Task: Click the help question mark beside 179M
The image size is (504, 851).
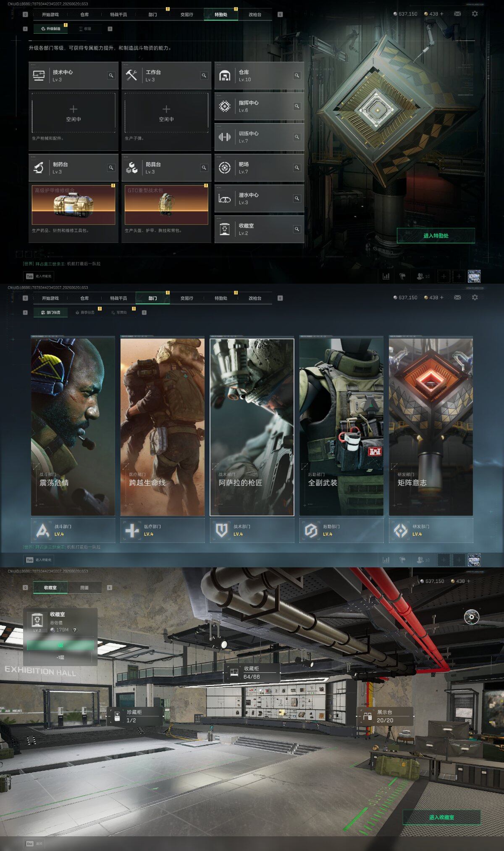Action: click(75, 630)
